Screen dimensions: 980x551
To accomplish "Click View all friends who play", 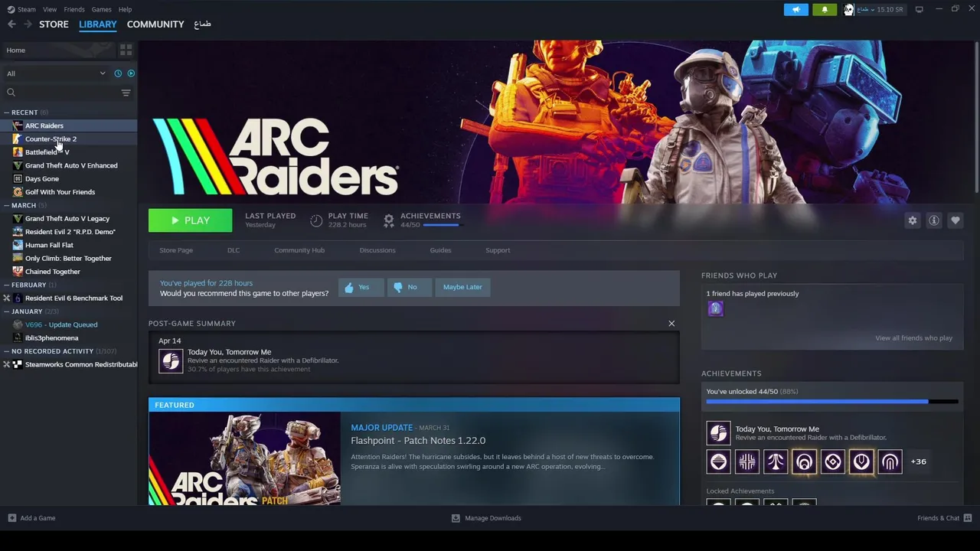I will click(x=914, y=338).
